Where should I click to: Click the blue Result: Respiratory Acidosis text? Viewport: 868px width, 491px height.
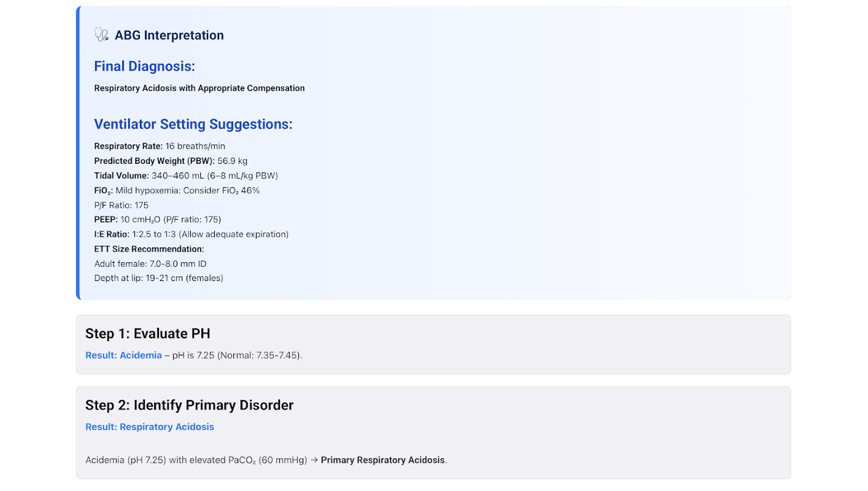(x=150, y=427)
